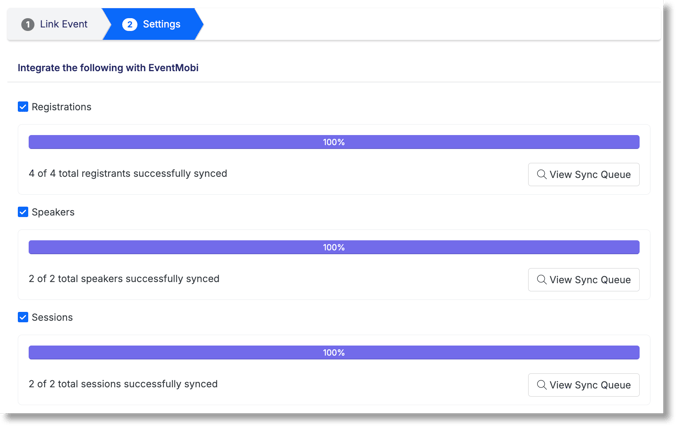This screenshot has width=688, height=438.
Task: Toggle the Sessions checkbox
Action: (x=23, y=317)
